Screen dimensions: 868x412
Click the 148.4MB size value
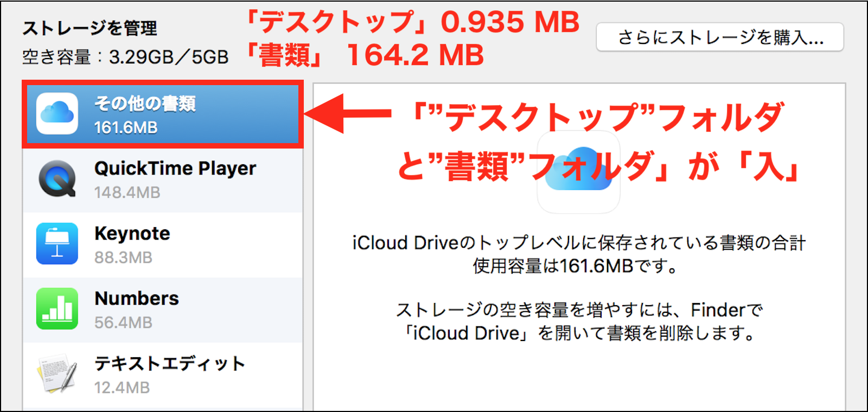pyautogui.click(x=127, y=192)
